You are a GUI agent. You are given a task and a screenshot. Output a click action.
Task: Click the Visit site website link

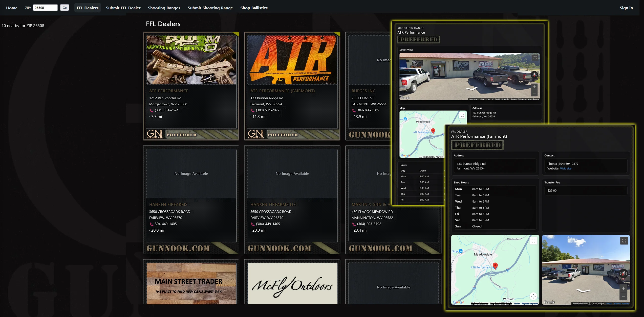[566, 168]
